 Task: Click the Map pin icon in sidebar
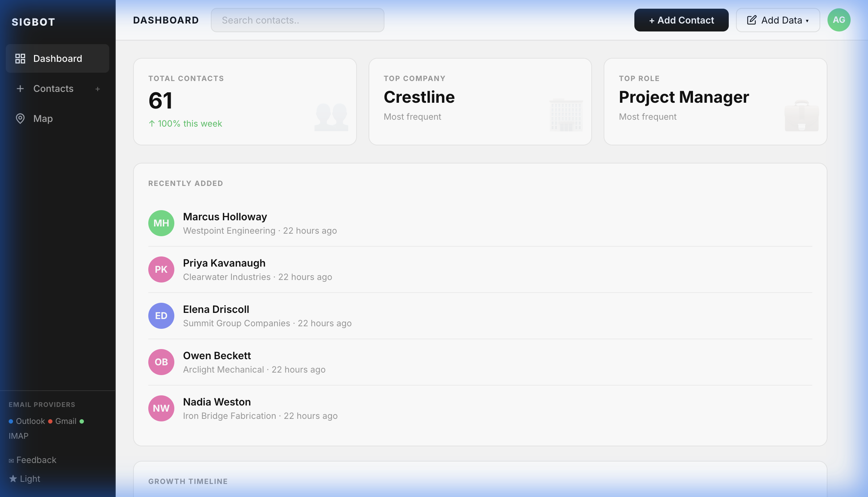[x=20, y=118]
